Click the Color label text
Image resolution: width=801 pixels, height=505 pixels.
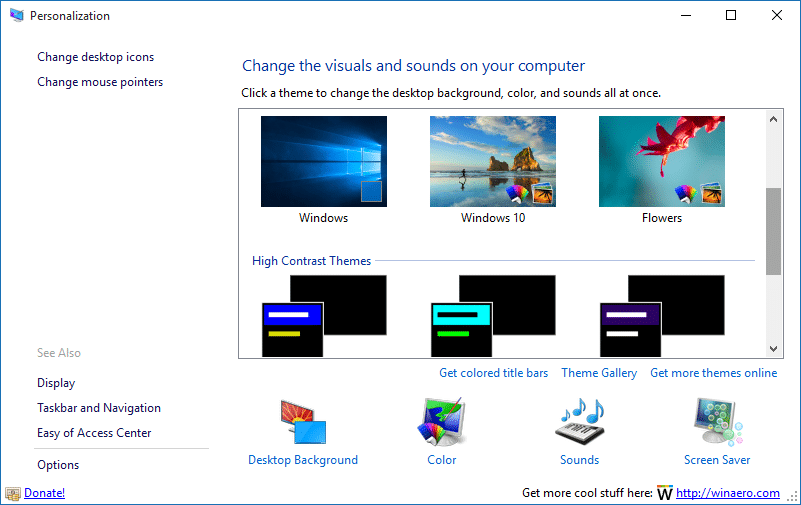coord(442,460)
